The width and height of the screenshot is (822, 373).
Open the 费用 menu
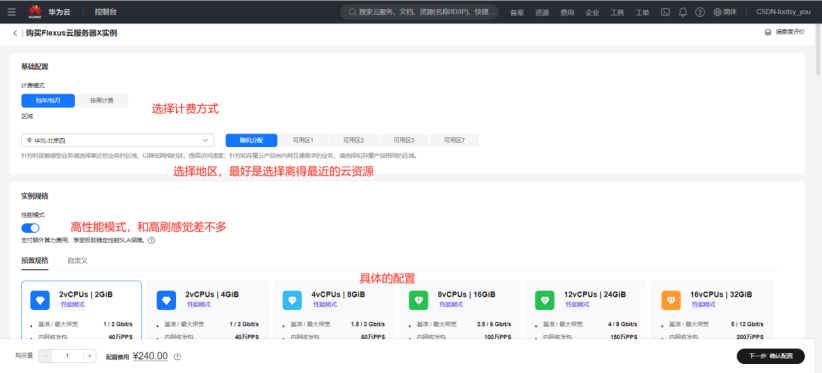pos(567,13)
